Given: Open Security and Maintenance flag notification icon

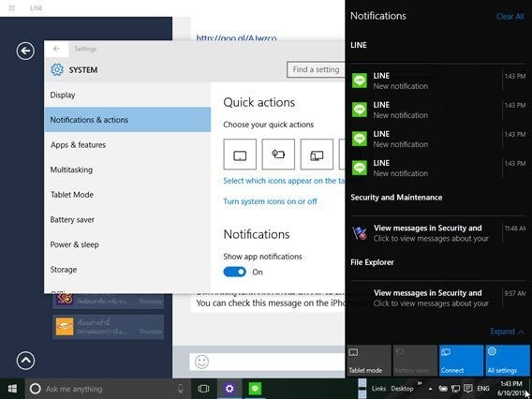Looking at the screenshot, I should tap(360, 233).
